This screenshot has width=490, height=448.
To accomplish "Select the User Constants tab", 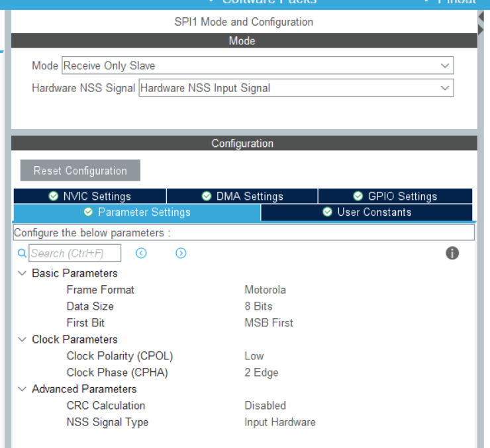I will [367, 212].
